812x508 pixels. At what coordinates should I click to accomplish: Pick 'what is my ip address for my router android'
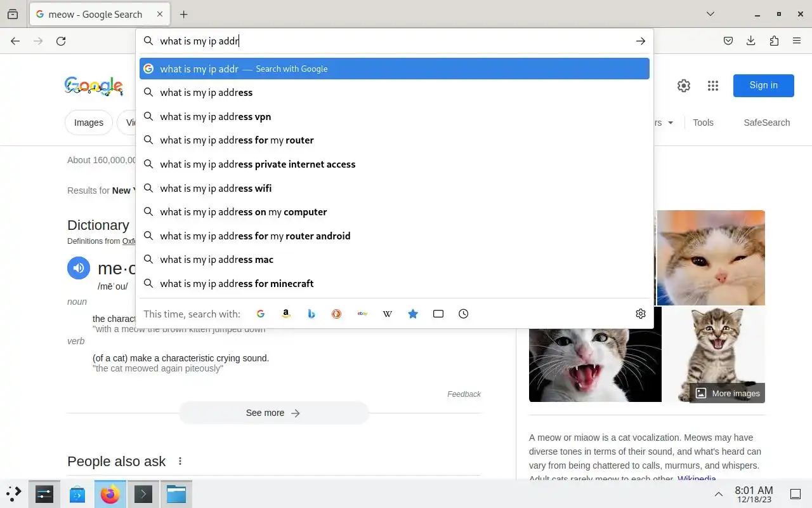click(395, 236)
